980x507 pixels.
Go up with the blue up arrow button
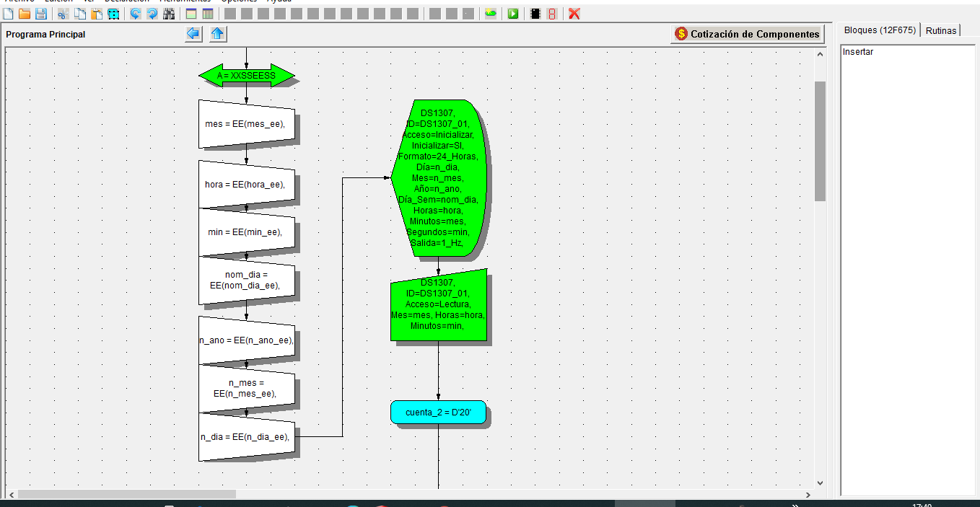218,34
